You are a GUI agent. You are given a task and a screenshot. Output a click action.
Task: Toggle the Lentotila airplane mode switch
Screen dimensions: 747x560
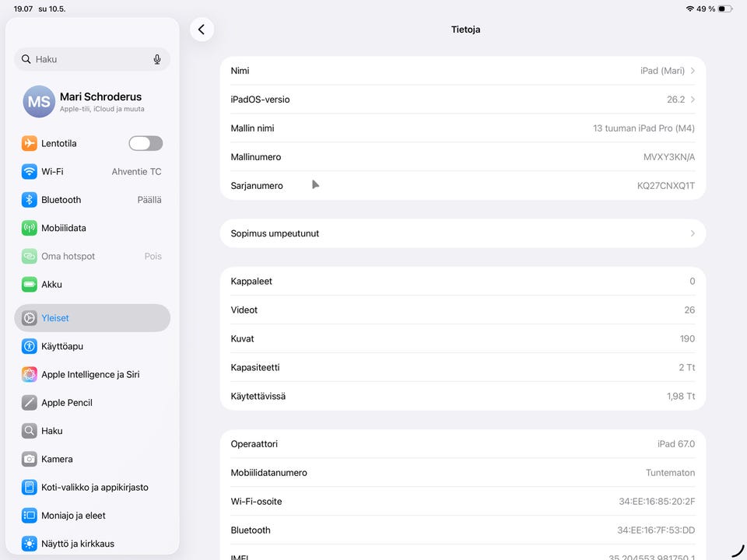point(146,143)
